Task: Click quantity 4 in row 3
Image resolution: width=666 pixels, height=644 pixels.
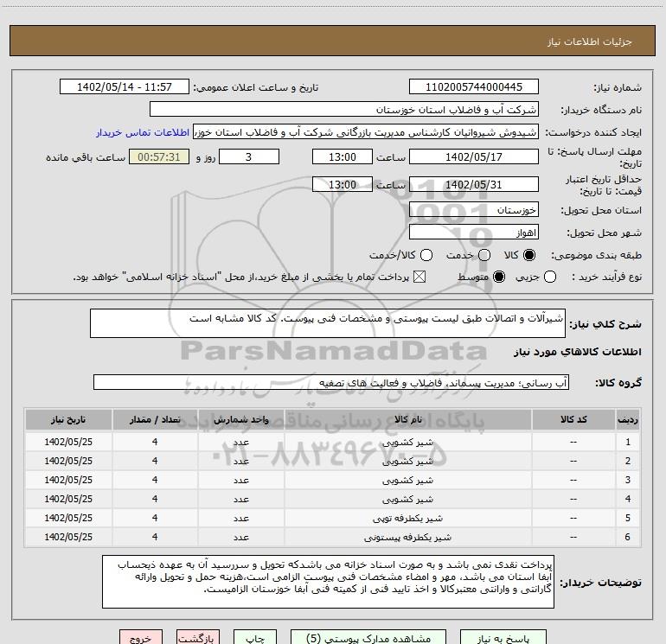Action: 155,480
